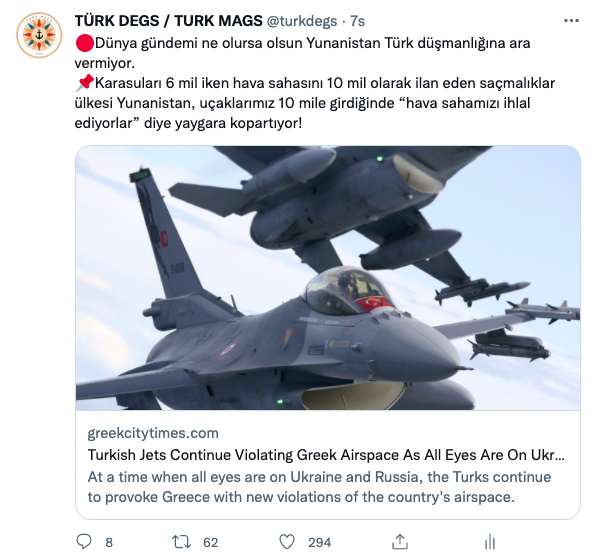Like the tweet with the heart icon
596x556 pixels.
point(287,542)
